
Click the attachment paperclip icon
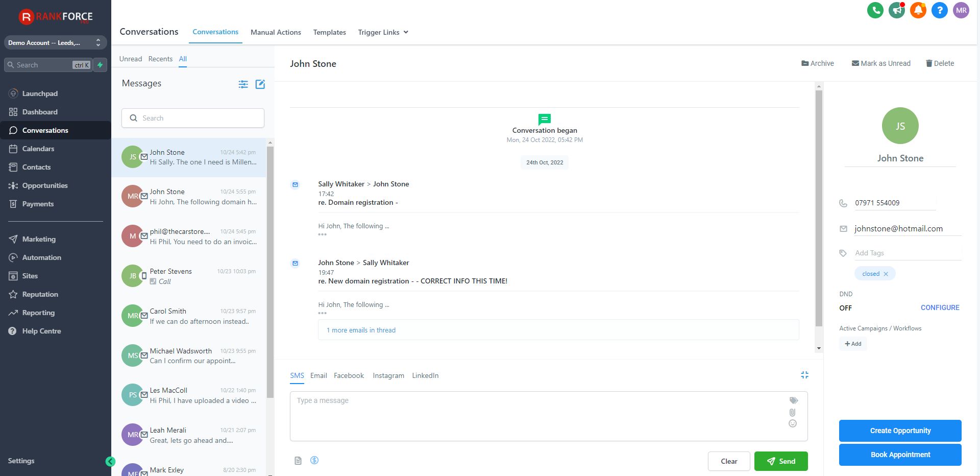[x=792, y=412]
